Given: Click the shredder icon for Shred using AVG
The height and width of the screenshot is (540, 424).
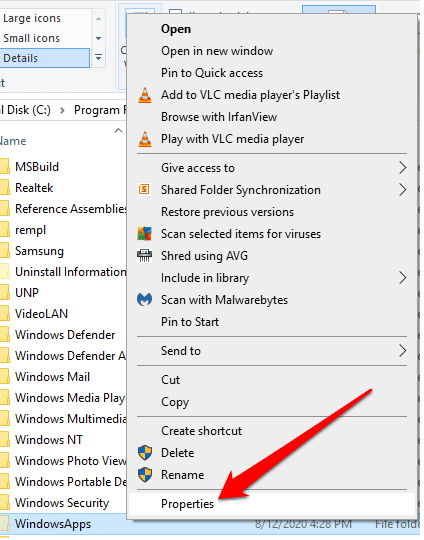Looking at the screenshot, I should (x=144, y=256).
